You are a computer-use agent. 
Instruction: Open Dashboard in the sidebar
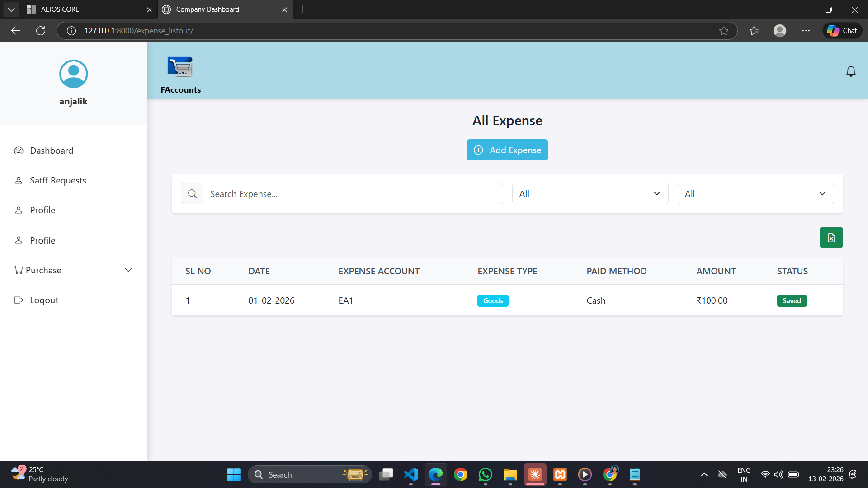pyautogui.click(x=51, y=150)
